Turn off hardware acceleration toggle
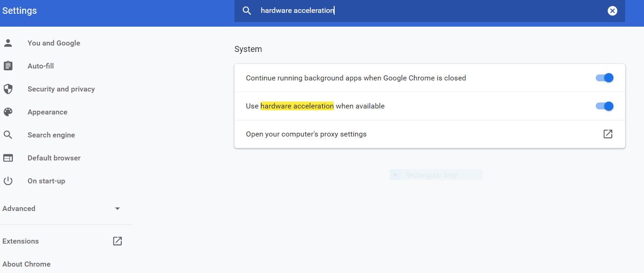 [x=604, y=106]
